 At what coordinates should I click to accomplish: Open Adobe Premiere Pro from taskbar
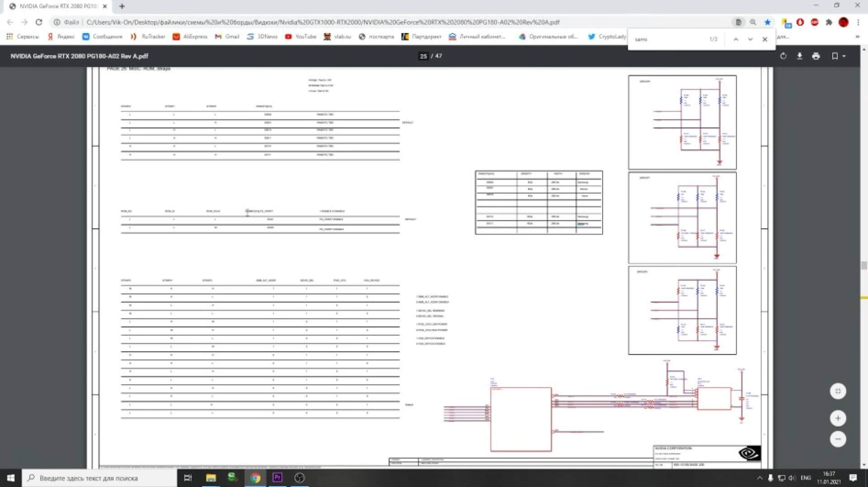(278, 478)
